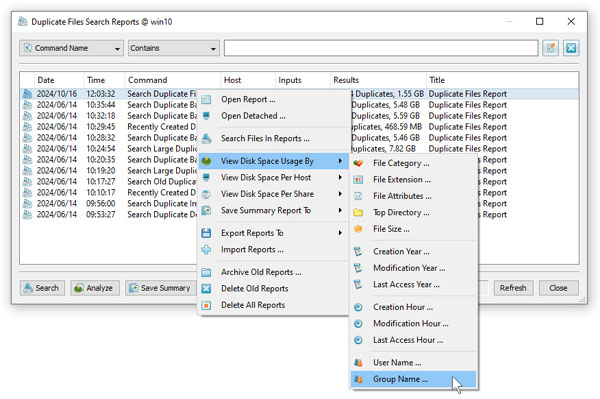The image size is (600, 399).
Task: Choose Open Report from context menu
Action: (x=273, y=99)
